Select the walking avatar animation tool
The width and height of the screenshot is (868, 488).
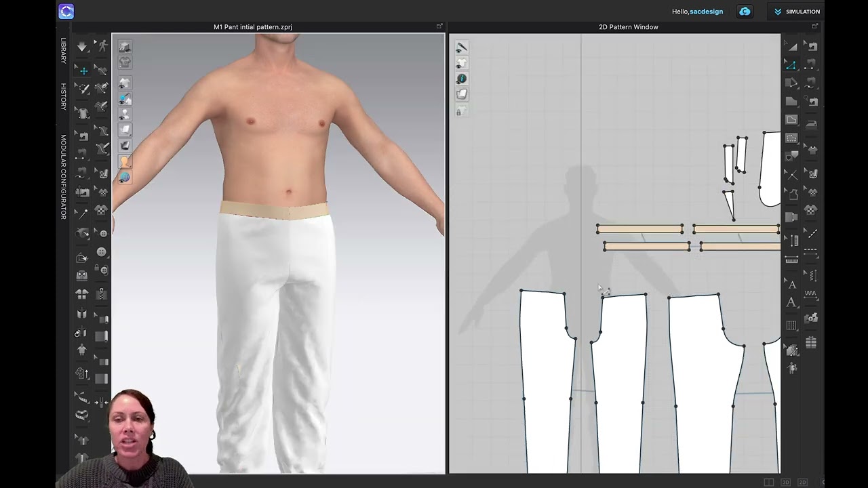pos(102,46)
